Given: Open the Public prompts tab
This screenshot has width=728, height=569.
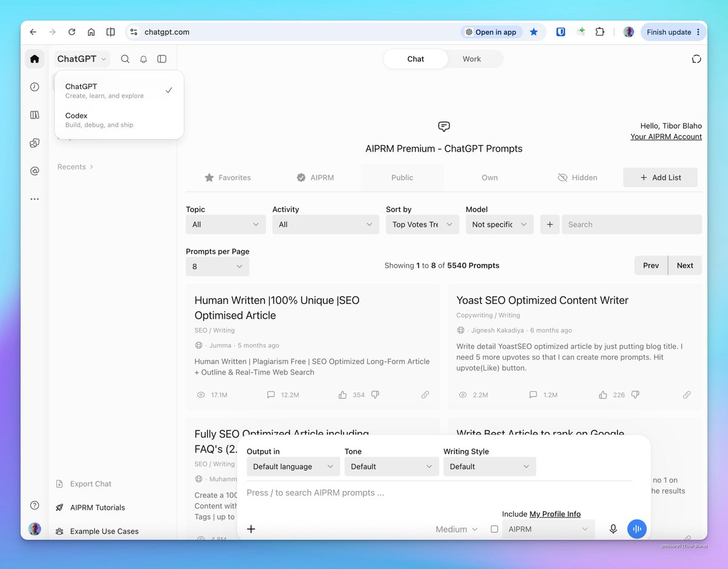Looking at the screenshot, I should coord(402,178).
